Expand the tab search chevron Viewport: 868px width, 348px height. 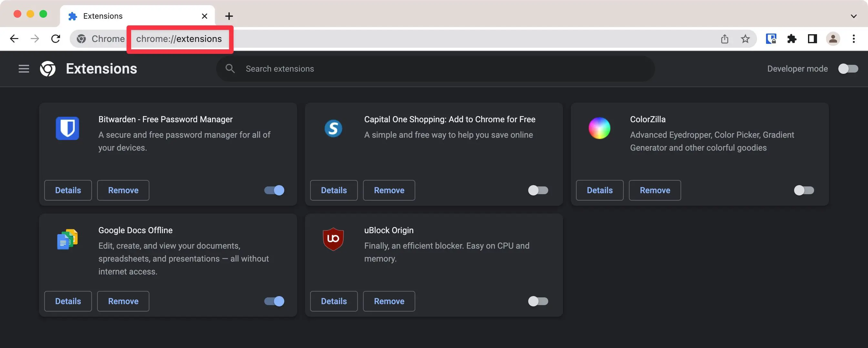pyautogui.click(x=853, y=16)
